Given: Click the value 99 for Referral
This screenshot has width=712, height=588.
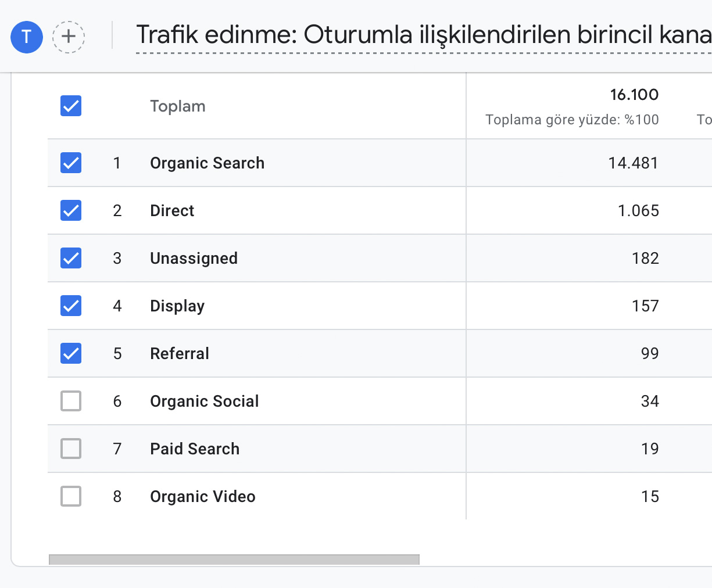Looking at the screenshot, I should [650, 354].
